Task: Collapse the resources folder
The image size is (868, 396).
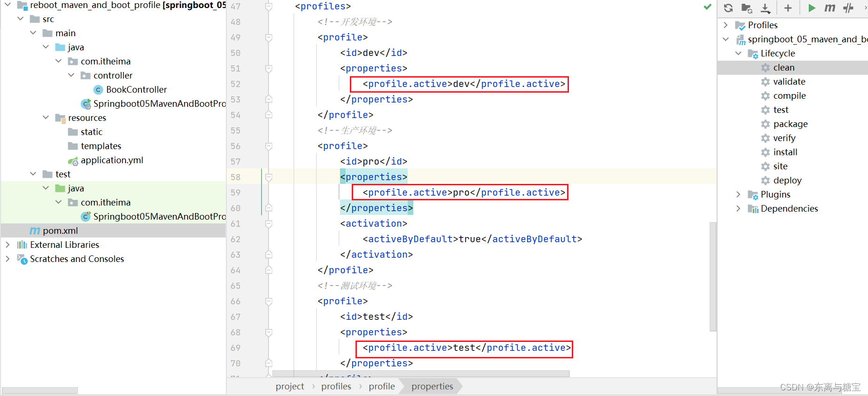Action: pos(46,118)
